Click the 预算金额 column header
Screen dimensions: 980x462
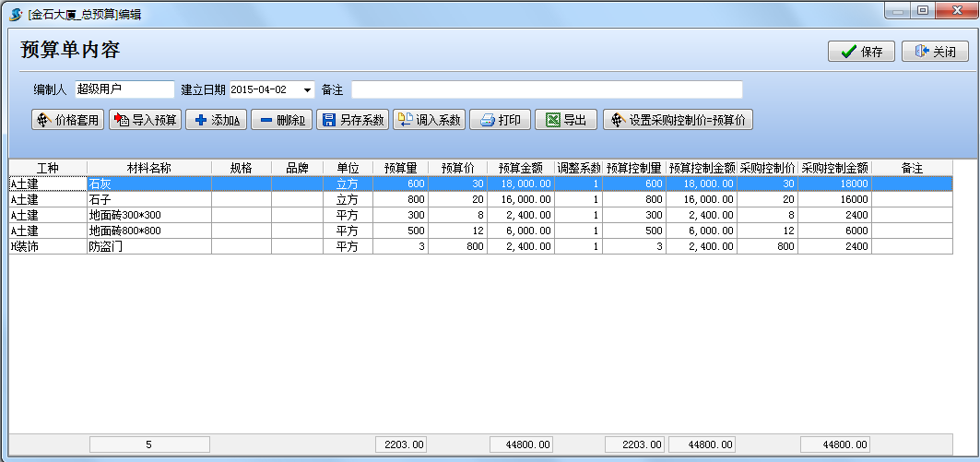click(521, 168)
